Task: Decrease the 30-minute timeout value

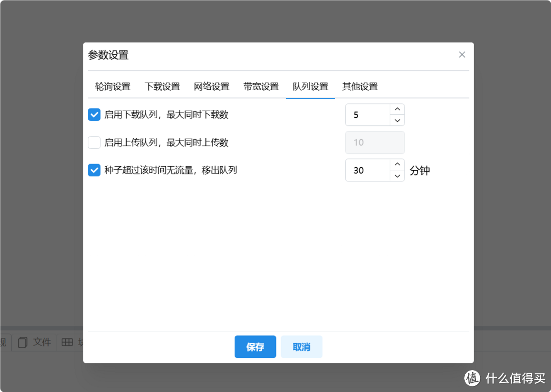Action: pyautogui.click(x=397, y=176)
